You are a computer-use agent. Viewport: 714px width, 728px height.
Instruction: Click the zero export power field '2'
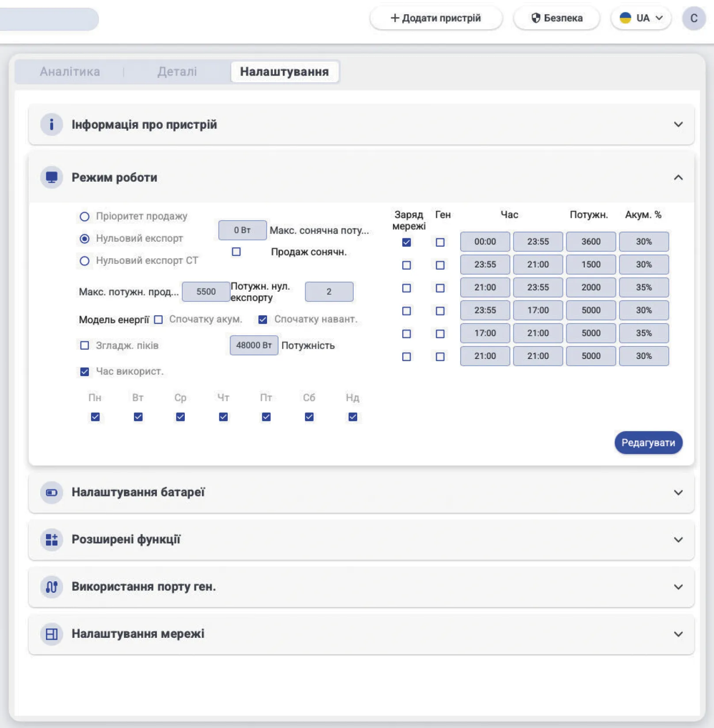[329, 292]
